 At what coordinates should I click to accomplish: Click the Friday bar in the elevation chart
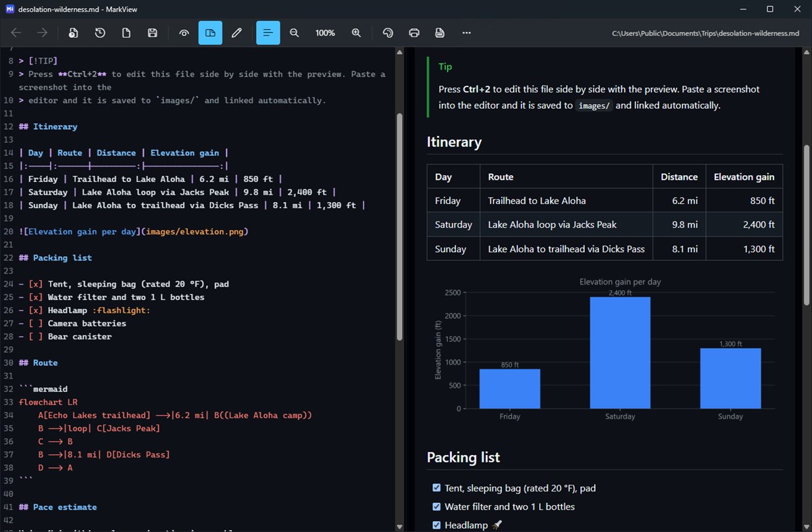(510, 389)
